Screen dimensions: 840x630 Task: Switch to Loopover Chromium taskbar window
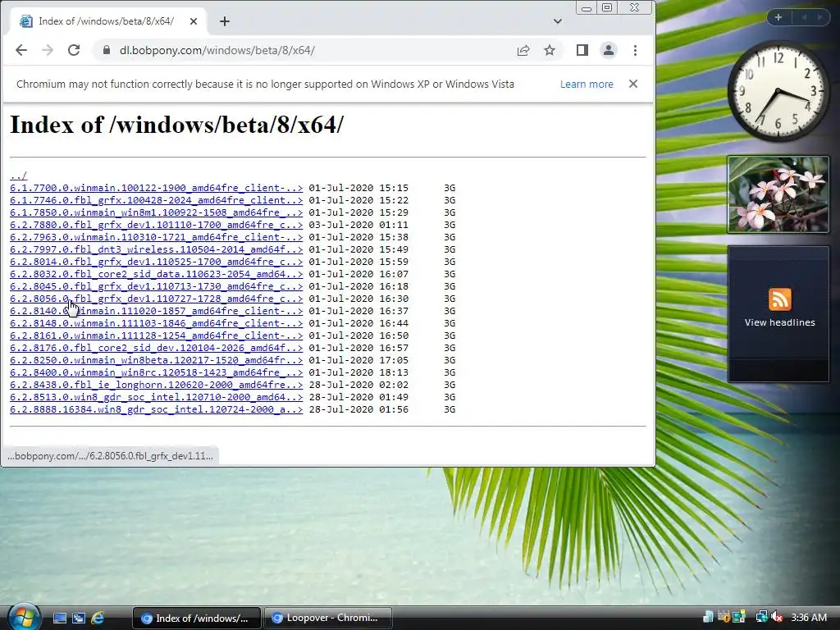pos(328,618)
